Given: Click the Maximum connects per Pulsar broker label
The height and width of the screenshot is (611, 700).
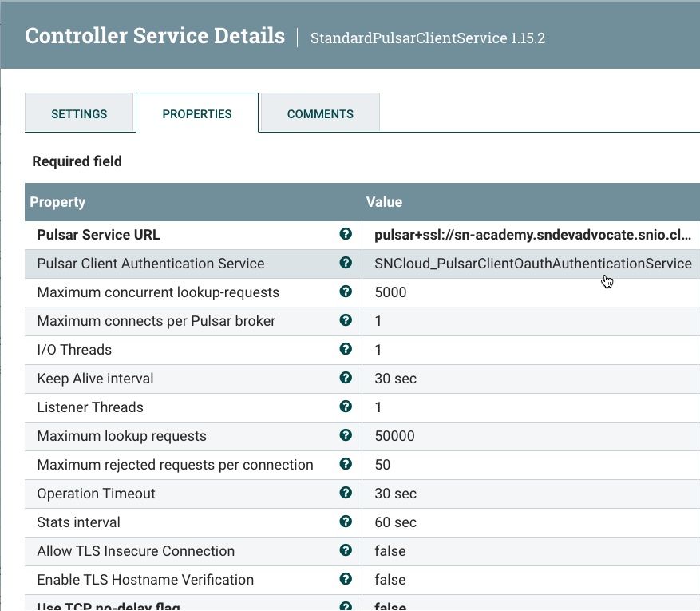Looking at the screenshot, I should pyautogui.click(x=156, y=321).
